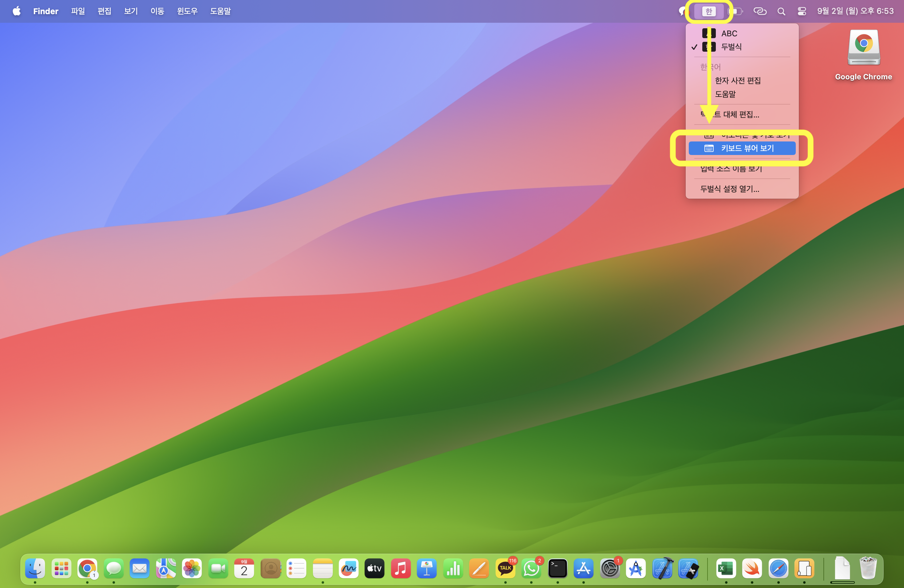Open the Control Center icon
904x588 pixels.
tap(801, 11)
